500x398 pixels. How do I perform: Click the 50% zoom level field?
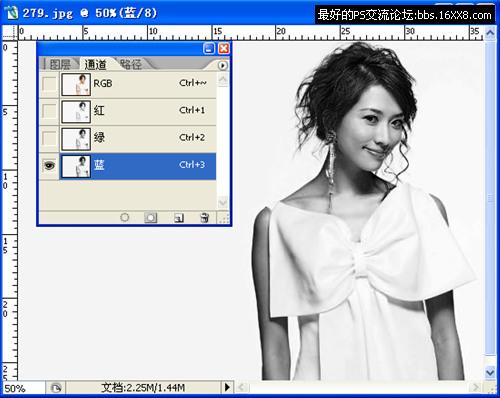[x=23, y=388]
